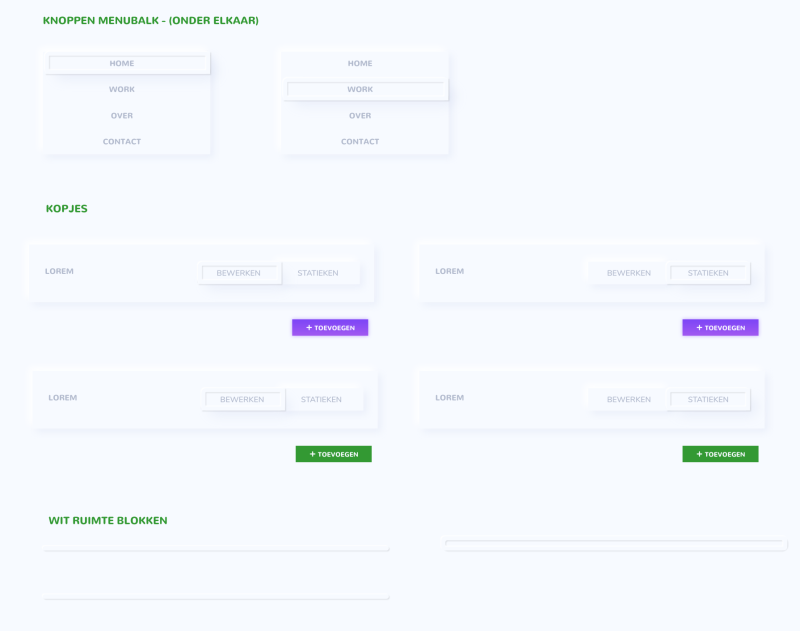Click the right green TOEVOEGEN button
The height and width of the screenshot is (631, 800).
[720, 454]
